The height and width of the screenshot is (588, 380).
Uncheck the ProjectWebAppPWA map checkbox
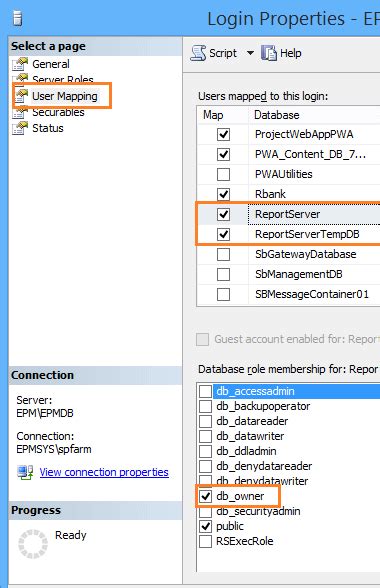click(224, 134)
